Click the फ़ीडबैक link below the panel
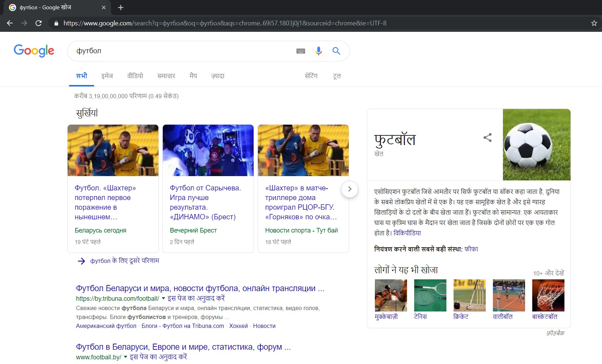This screenshot has height=364, width=602. click(555, 333)
